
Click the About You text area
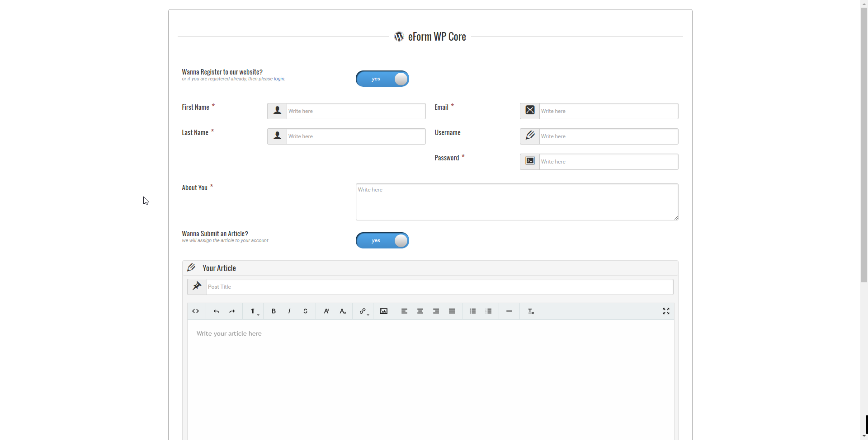coord(517,202)
